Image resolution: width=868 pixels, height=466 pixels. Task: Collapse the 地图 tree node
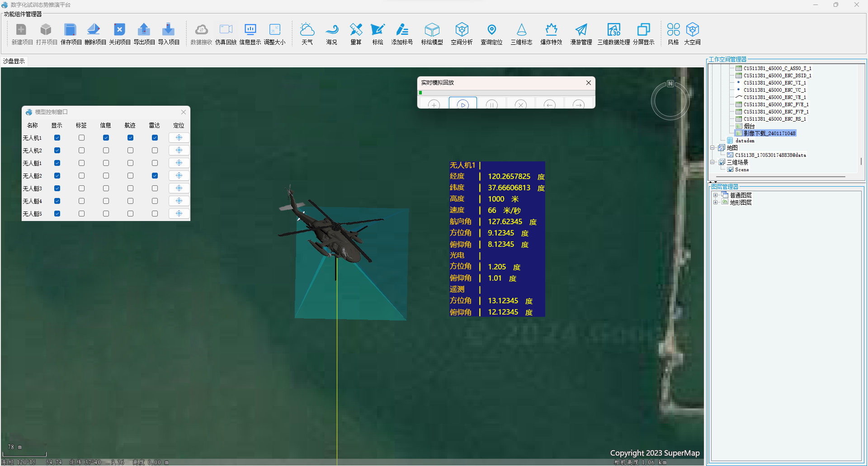coord(712,148)
